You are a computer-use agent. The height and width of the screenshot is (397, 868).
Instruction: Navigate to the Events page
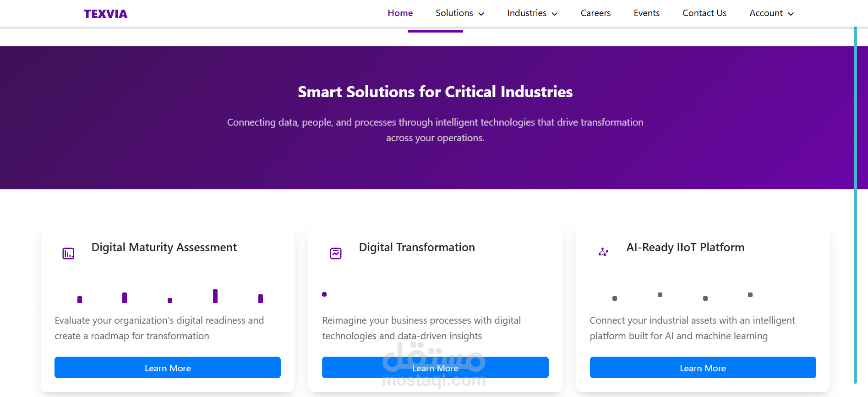coord(646,13)
